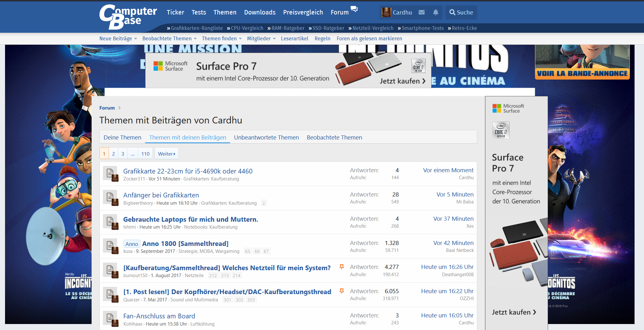Click the Weiter next page button
This screenshot has height=330, width=644.
[167, 154]
